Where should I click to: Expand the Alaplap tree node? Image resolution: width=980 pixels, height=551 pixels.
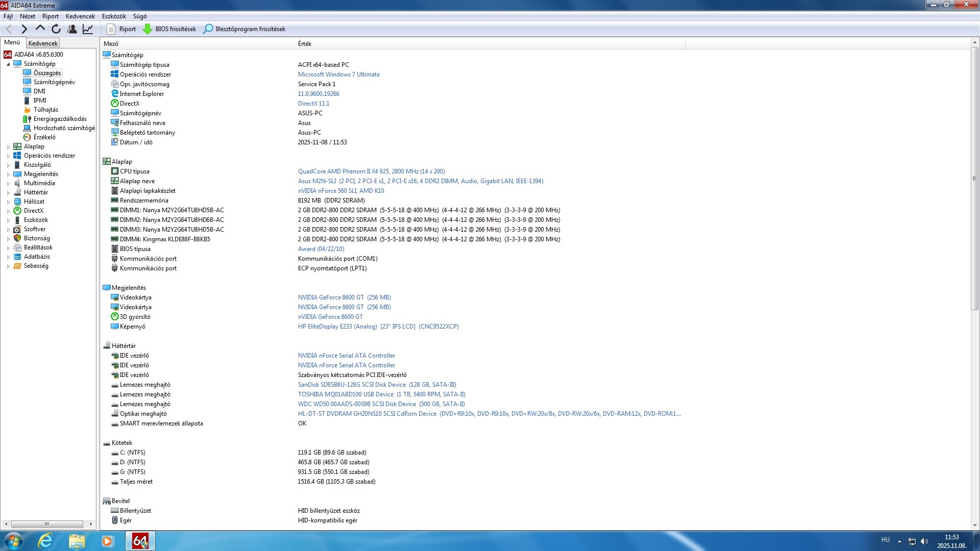click(8, 147)
